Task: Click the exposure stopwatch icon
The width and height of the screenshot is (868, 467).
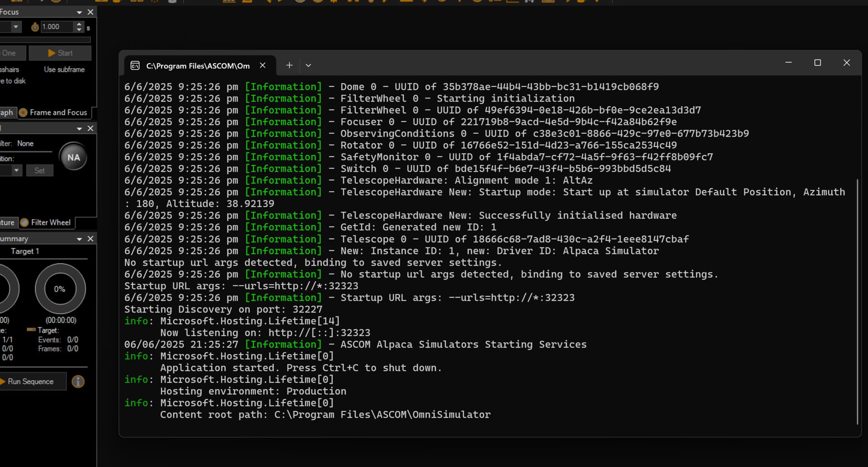Action: 35,27
